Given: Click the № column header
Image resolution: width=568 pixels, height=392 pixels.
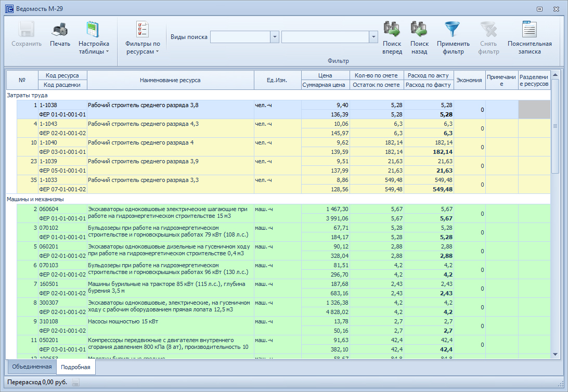Looking at the screenshot, I should point(22,80).
